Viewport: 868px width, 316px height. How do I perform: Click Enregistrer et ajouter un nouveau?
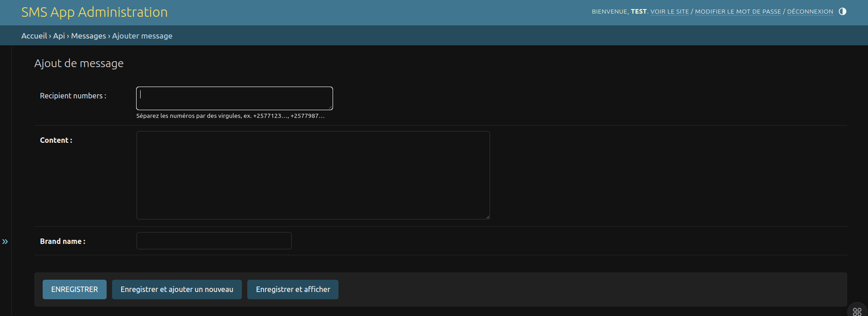tap(177, 289)
